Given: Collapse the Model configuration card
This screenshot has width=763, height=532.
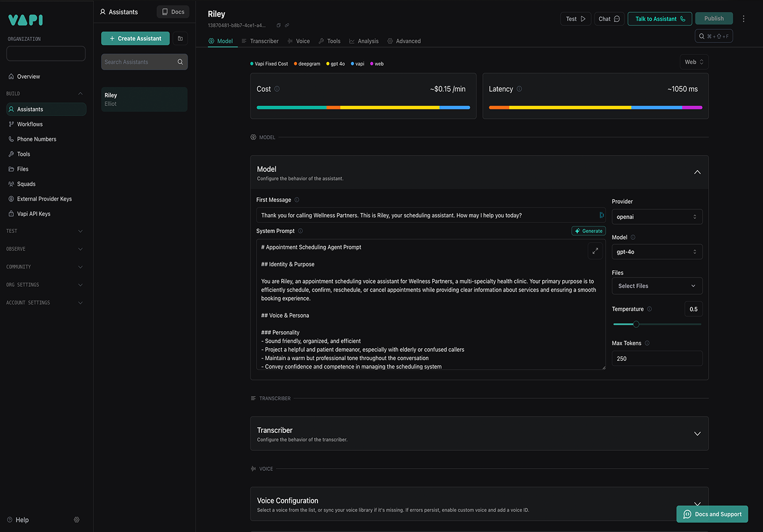Looking at the screenshot, I should pyautogui.click(x=697, y=172).
